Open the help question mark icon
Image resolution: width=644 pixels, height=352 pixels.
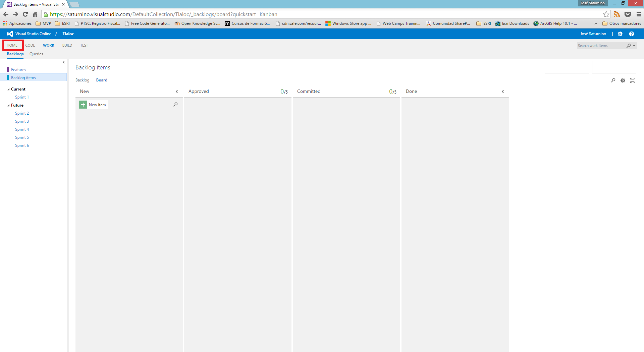click(632, 34)
